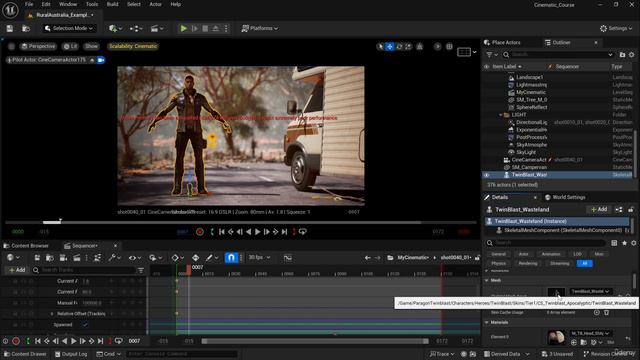
Task: Start Play in Editor with the green play button
Action: click(184, 28)
